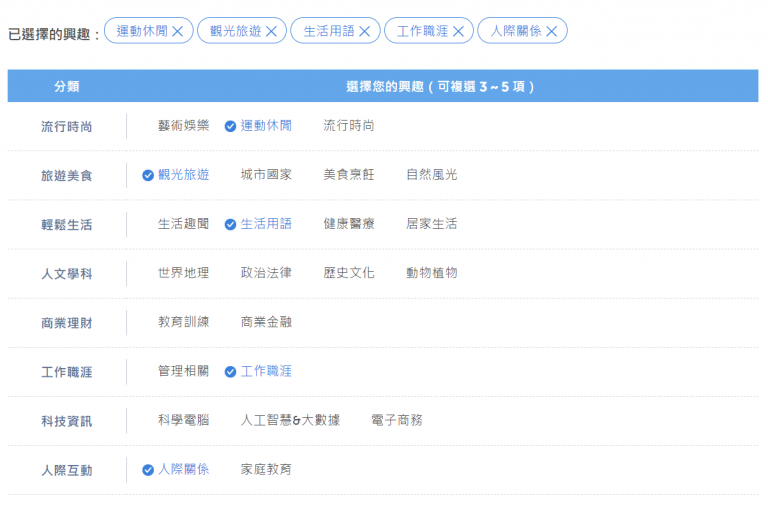The height and width of the screenshot is (516, 768).
Task: Uncheck the 人際關係 interest option
Action: click(176, 469)
